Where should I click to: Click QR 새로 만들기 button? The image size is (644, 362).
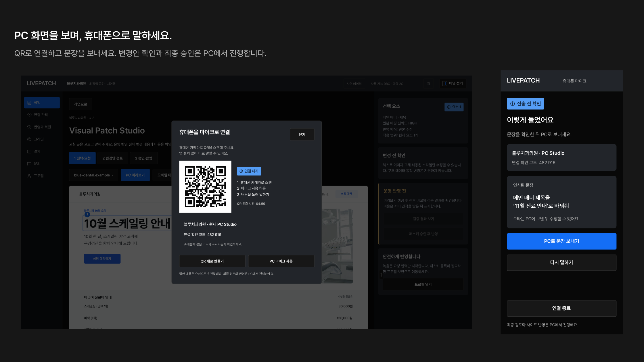click(x=212, y=261)
